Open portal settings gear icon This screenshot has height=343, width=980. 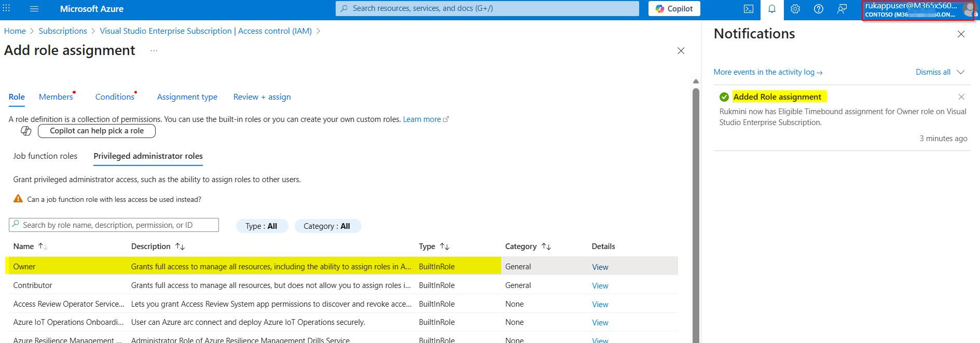[795, 9]
